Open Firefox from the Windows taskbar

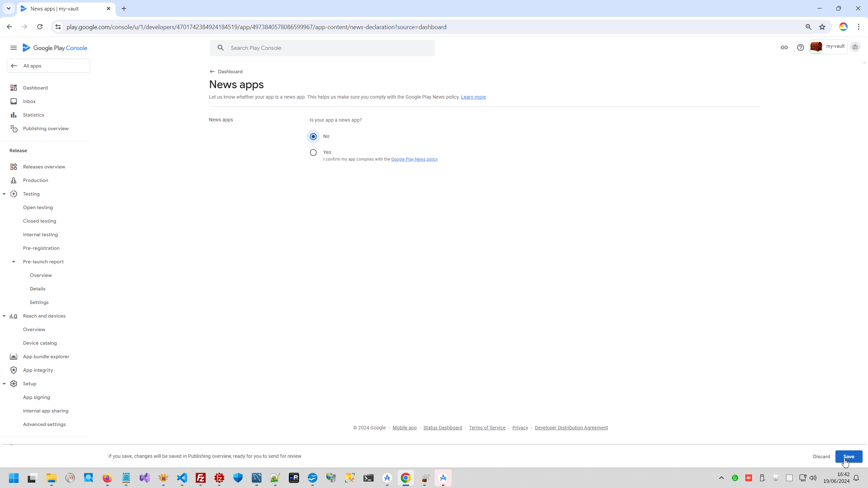tap(107, 478)
